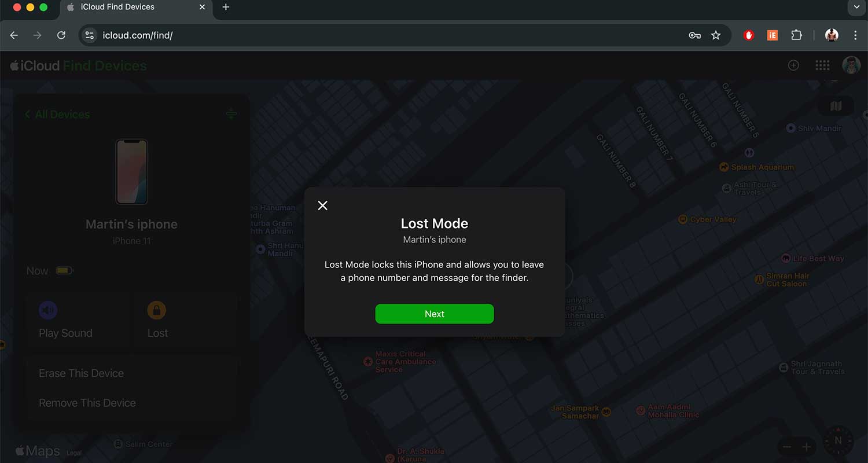Close the Lost Mode dialog
This screenshot has height=463, width=868.
point(323,205)
